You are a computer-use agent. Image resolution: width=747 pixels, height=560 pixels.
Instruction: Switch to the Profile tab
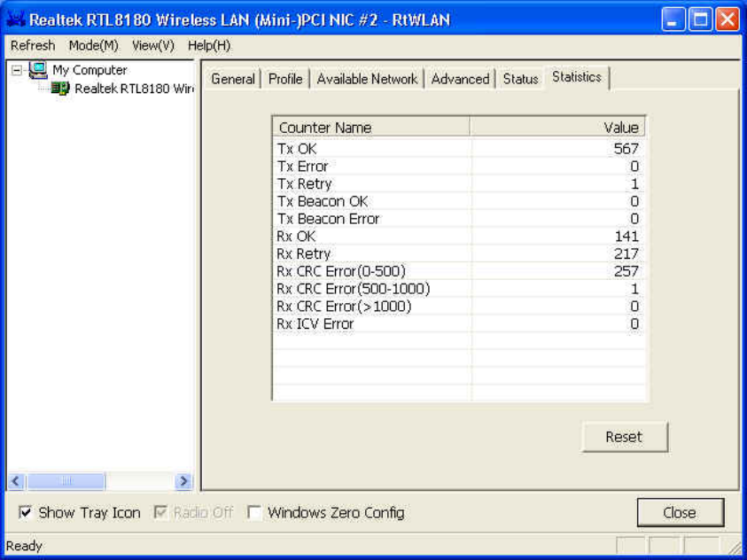[x=285, y=79]
